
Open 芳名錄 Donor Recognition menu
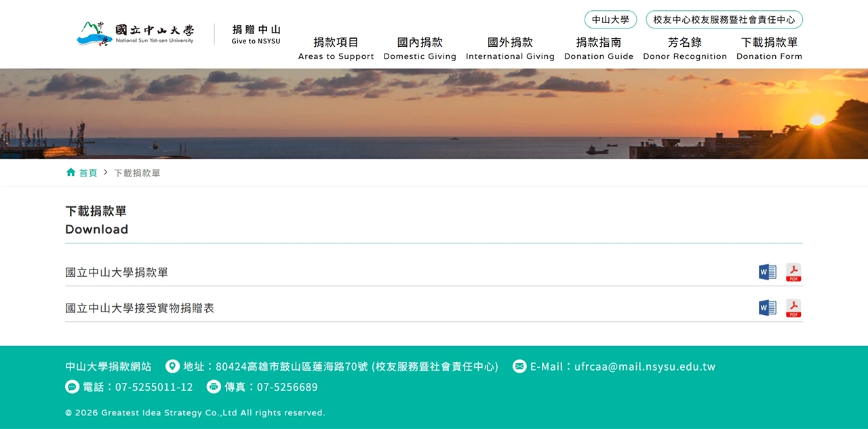click(x=685, y=49)
